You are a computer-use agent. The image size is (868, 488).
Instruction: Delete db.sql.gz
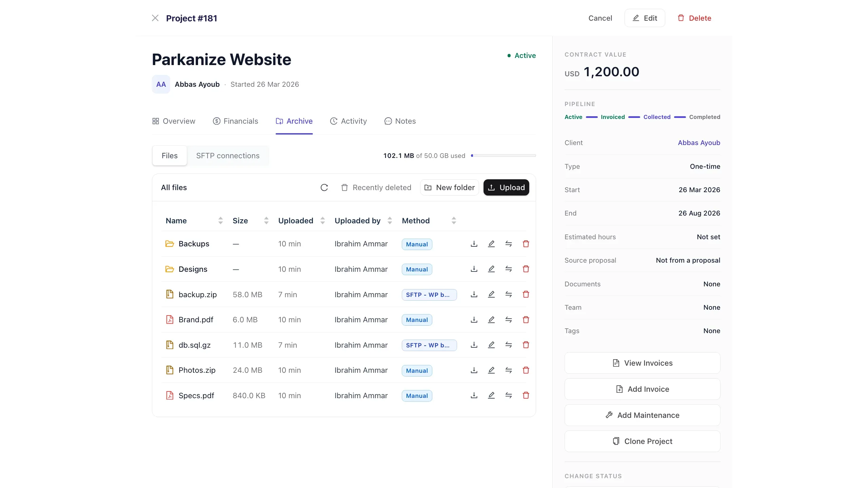coord(526,345)
